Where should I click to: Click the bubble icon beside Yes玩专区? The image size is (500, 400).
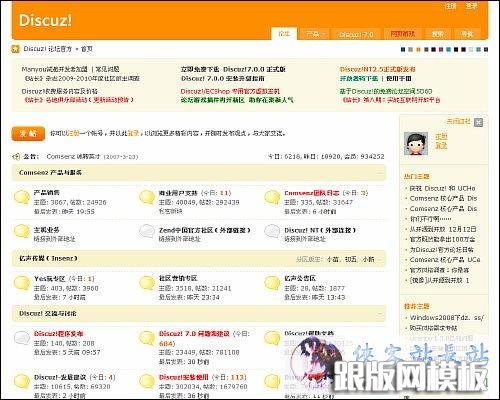click(x=22, y=283)
